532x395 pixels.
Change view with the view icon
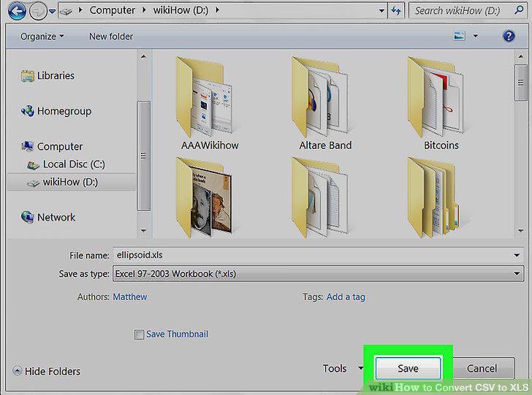click(x=460, y=36)
